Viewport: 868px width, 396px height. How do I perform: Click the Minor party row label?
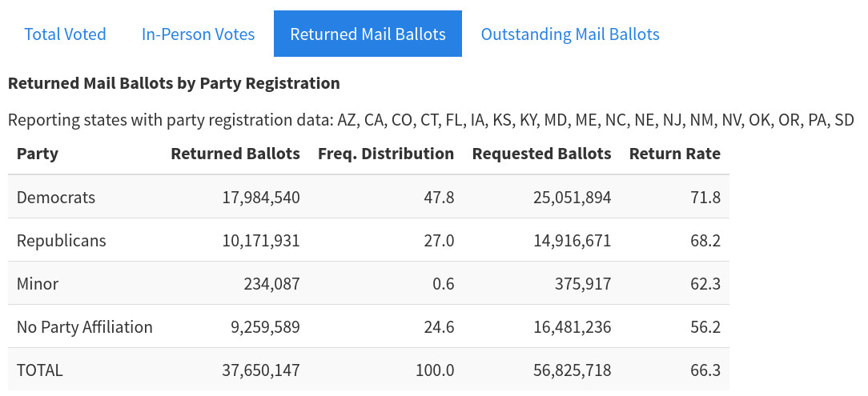[38, 283]
